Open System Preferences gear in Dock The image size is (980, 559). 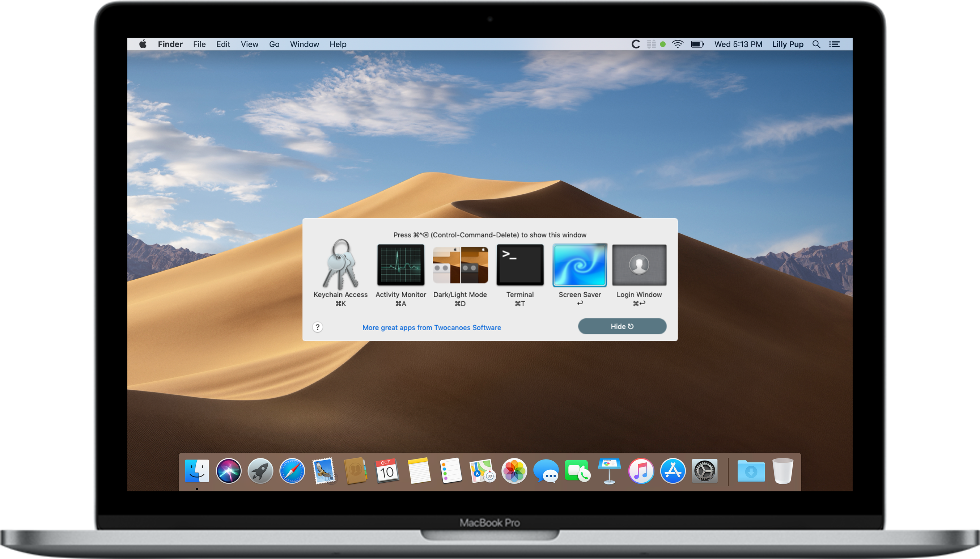(x=704, y=471)
